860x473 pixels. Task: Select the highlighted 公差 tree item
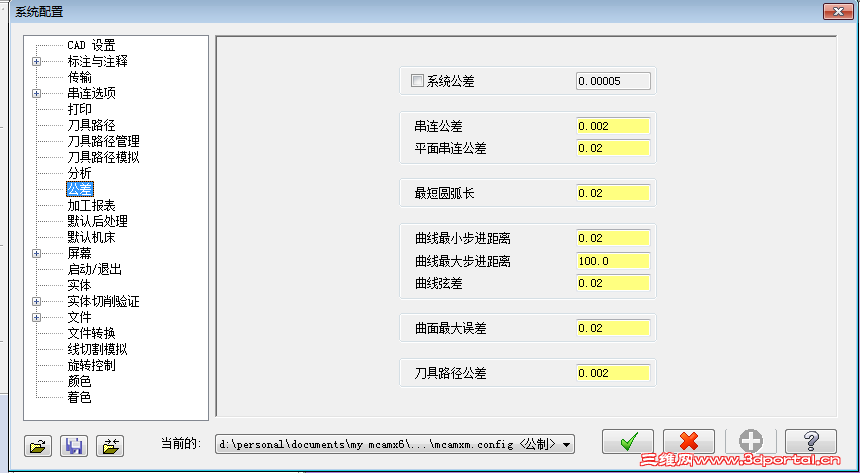pyautogui.click(x=80, y=189)
